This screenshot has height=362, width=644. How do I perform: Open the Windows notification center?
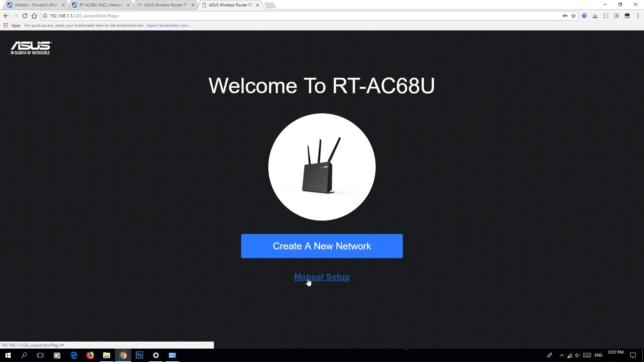point(633,355)
